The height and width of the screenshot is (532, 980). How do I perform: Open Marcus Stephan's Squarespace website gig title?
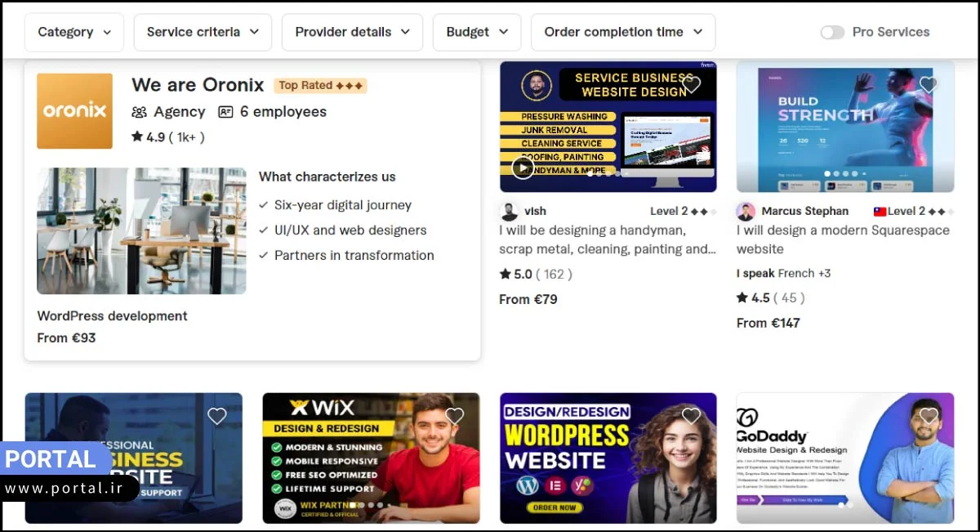click(x=842, y=239)
